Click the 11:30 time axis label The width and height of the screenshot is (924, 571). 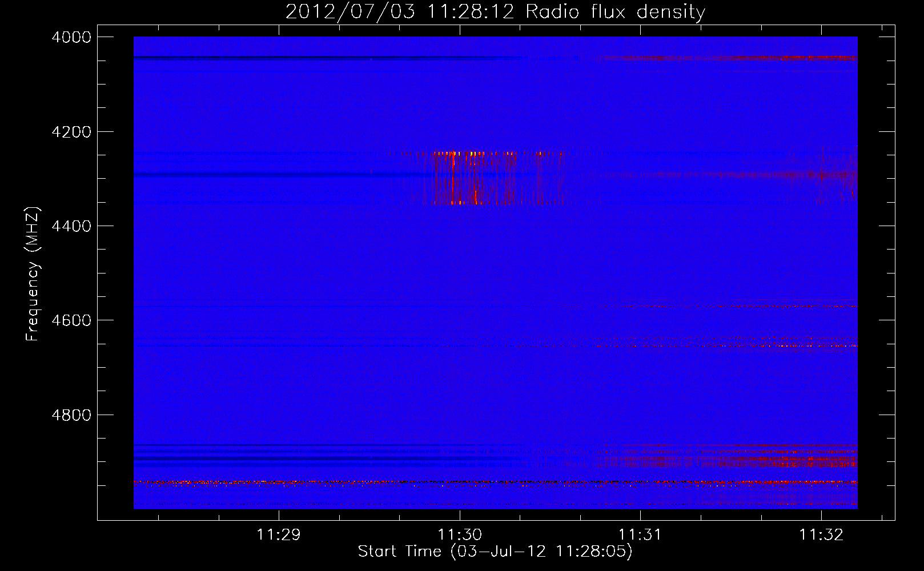tap(460, 534)
